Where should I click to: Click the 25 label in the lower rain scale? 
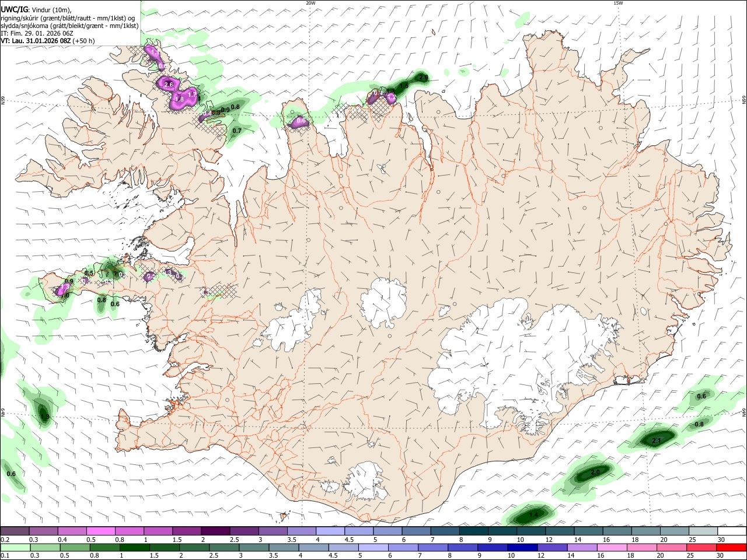(x=691, y=556)
